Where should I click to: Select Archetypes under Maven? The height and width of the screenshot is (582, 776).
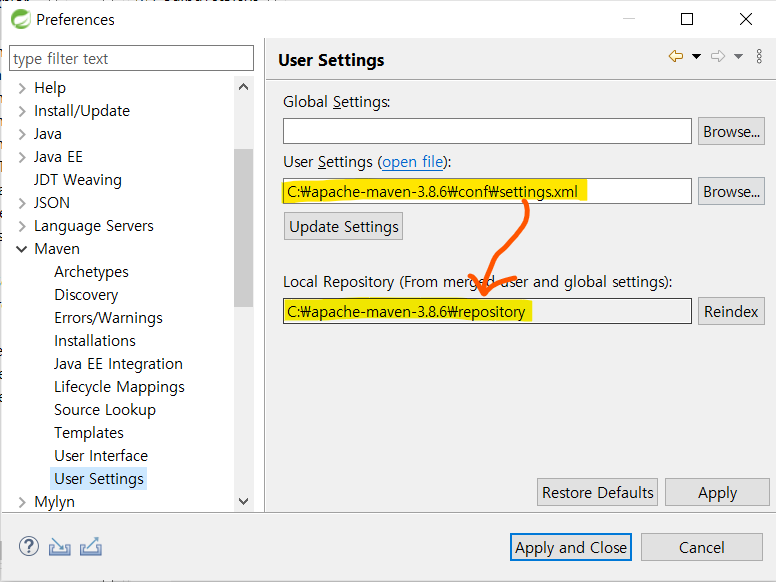coord(91,272)
